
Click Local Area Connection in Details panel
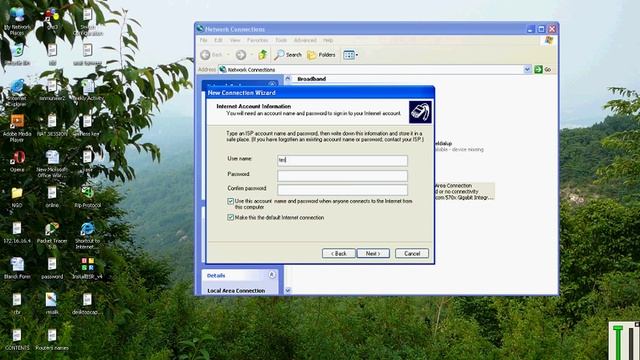(236, 291)
